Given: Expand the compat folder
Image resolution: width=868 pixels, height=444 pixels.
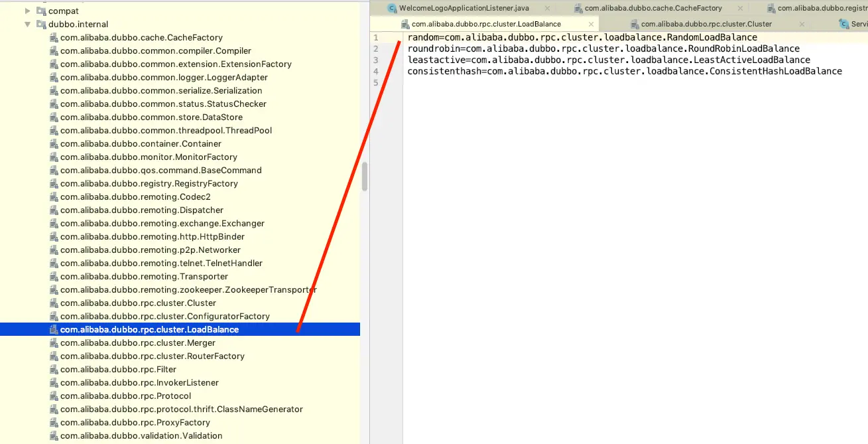Looking at the screenshot, I should pos(28,11).
